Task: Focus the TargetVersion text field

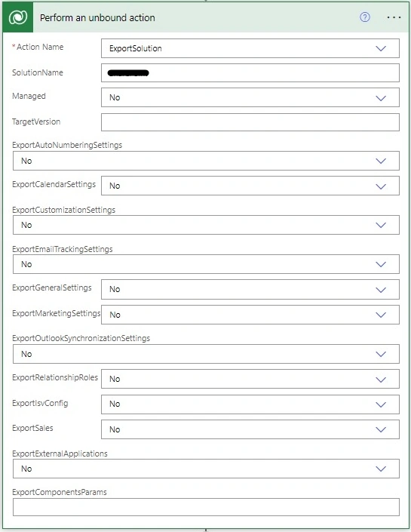Action: pos(250,122)
